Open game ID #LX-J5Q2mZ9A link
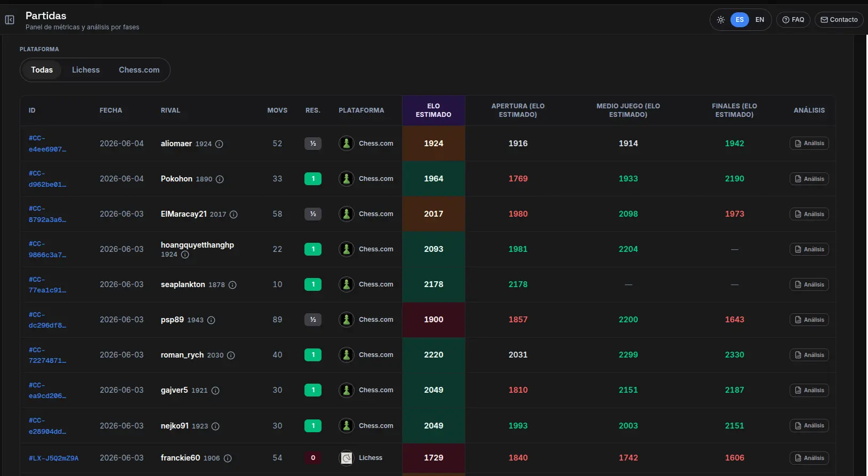The image size is (868, 476). pos(53,458)
